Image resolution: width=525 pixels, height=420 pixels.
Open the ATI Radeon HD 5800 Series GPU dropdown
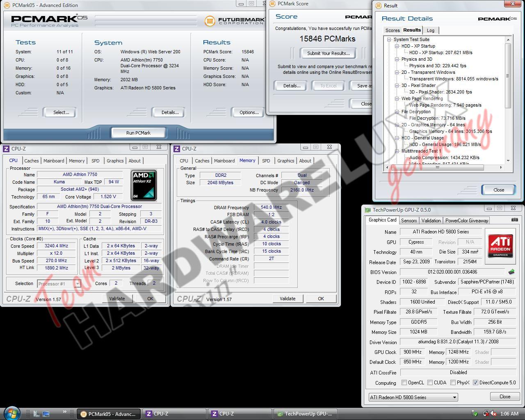tap(413, 397)
